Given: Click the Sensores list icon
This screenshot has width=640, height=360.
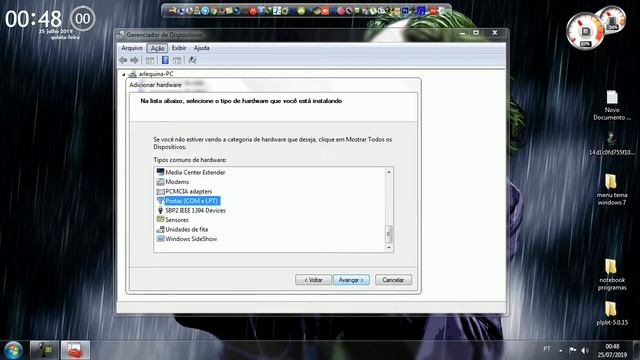Looking at the screenshot, I should click(160, 220).
